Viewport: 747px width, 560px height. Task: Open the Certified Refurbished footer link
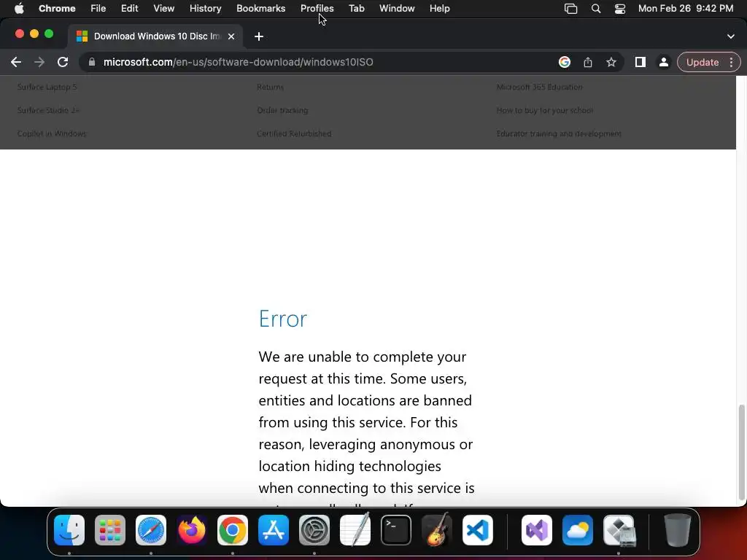[294, 134]
